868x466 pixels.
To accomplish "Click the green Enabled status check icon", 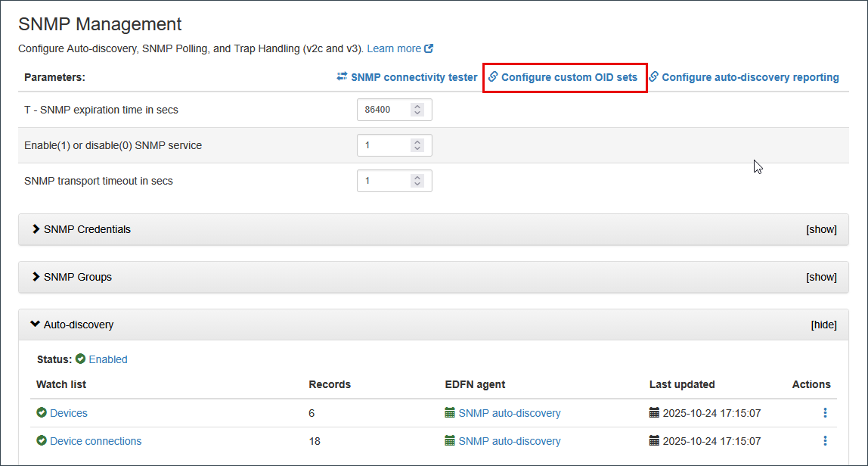I will pos(80,359).
